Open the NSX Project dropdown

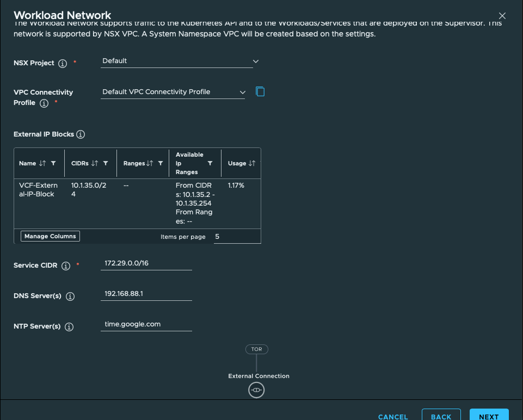coord(180,61)
